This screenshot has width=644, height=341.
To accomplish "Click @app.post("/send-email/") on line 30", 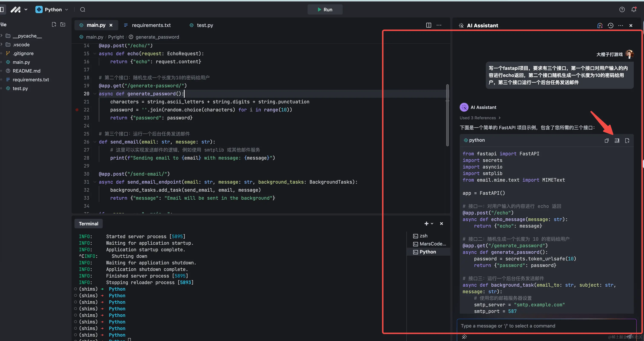I will click(134, 174).
